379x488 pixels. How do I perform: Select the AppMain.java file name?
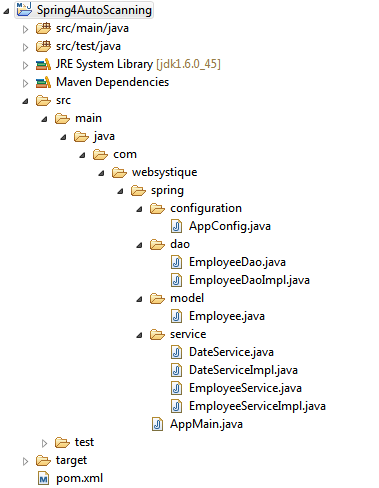click(206, 424)
